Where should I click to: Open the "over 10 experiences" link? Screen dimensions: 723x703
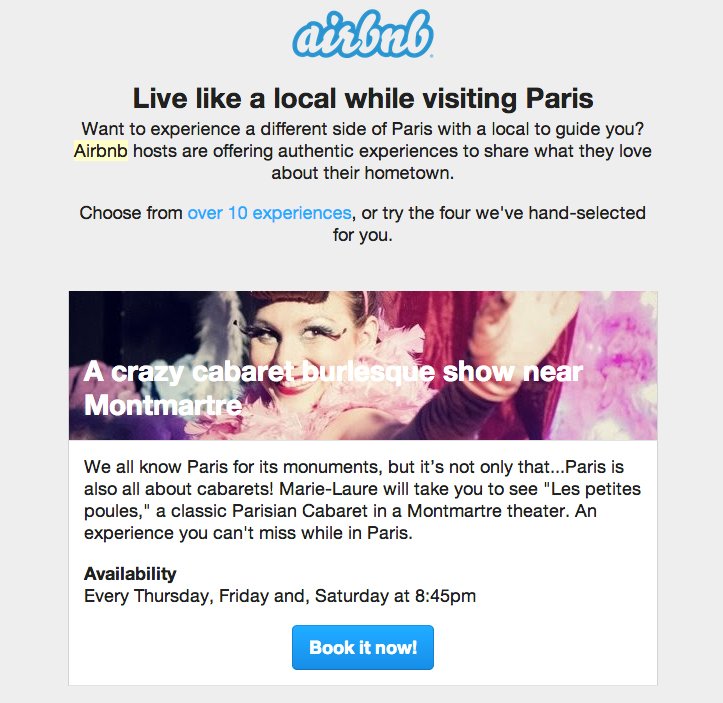269,213
